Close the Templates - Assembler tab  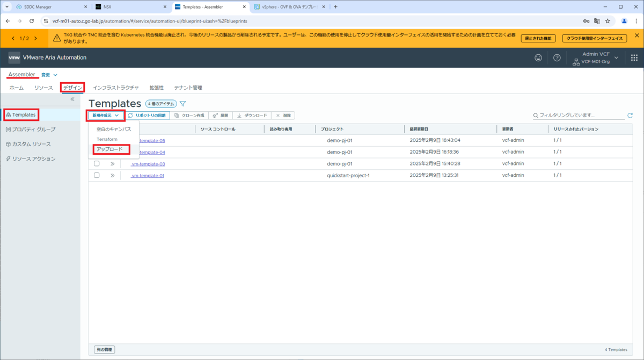tap(244, 7)
